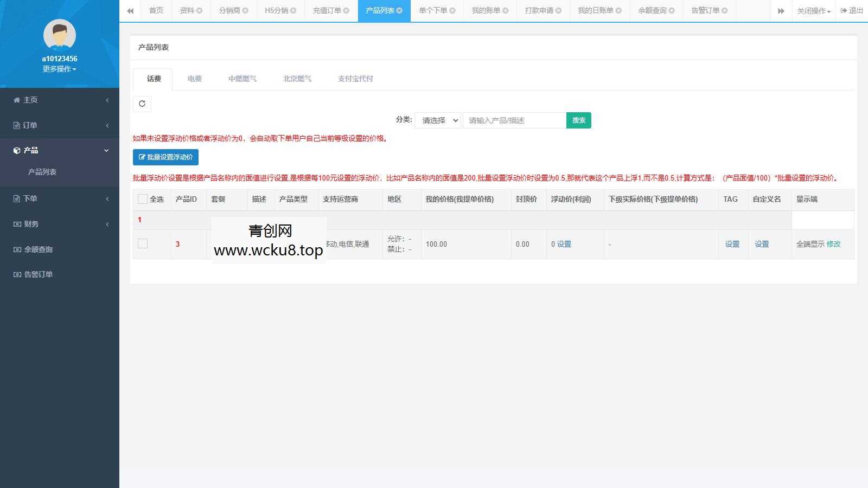This screenshot has width=868, height=488.
Task: Check the checkbox for product ID 3
Action: [143, 243]
